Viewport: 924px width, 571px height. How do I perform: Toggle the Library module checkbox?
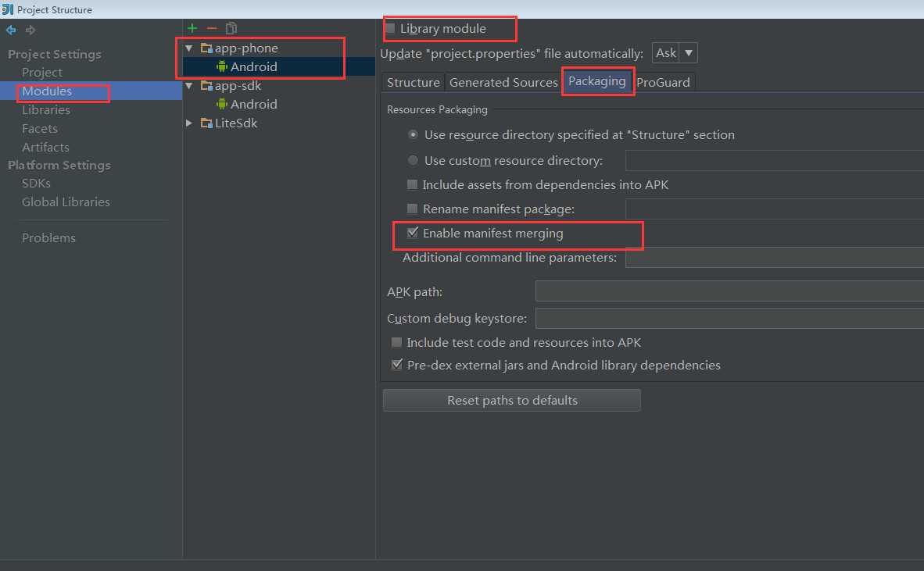point(390,28)
